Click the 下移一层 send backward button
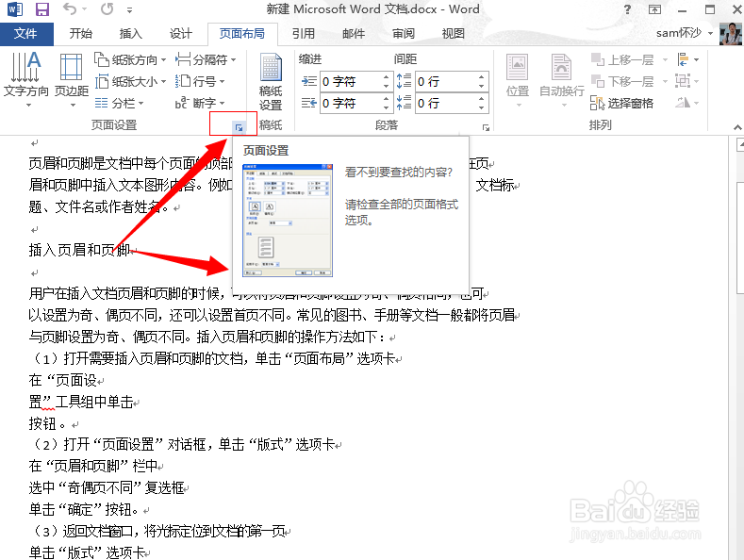Image resolution: width=744 pixels, height=560 pixels. pyautogui.click(x=622, y=82)
